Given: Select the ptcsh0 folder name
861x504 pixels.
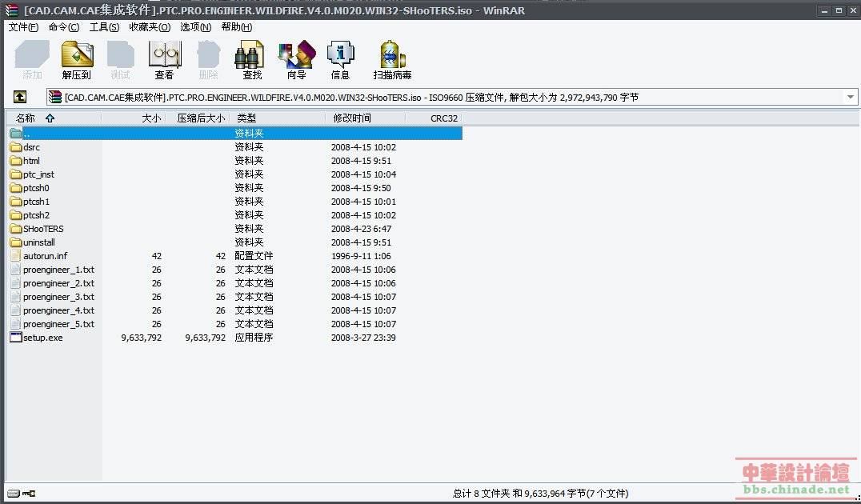Looking at the screenshot, I should tap(36, 188).
